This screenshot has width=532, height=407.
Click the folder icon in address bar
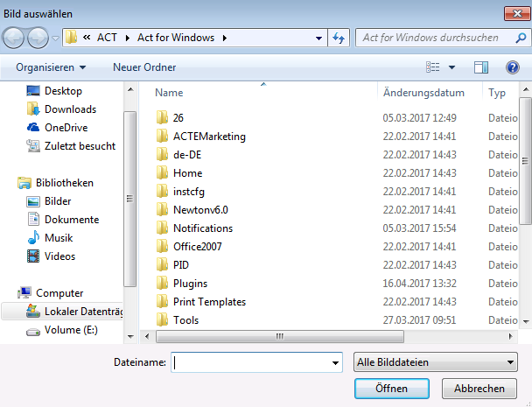click(71, 38)
